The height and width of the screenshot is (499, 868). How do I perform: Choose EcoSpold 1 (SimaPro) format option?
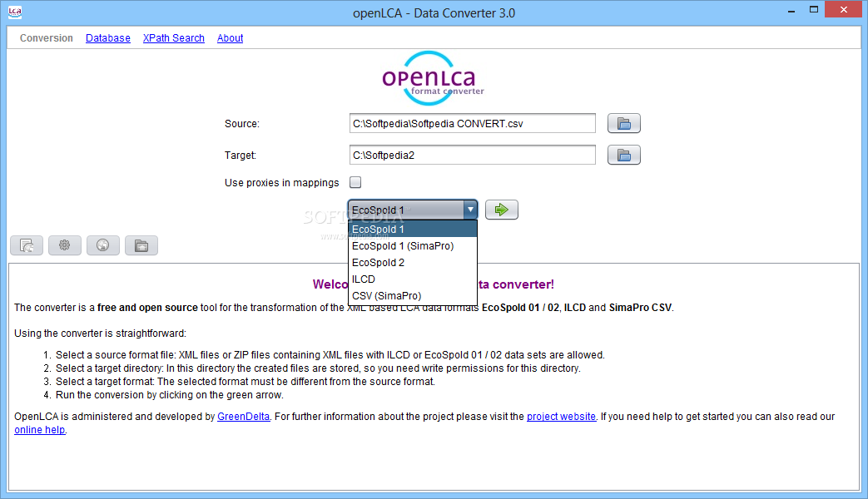coord(413,245)
